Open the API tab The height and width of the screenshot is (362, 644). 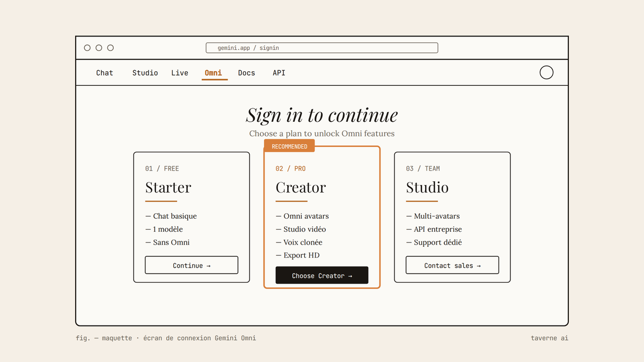click(279, 73)
